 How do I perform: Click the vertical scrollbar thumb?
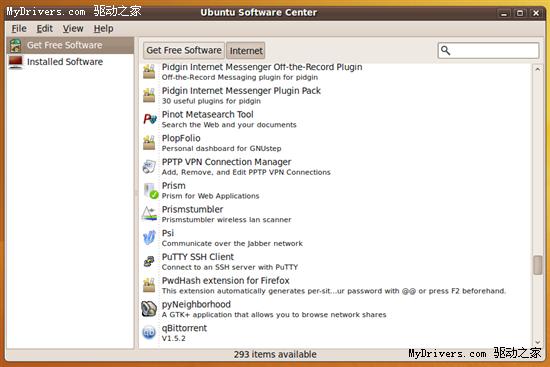coord(537,265)
